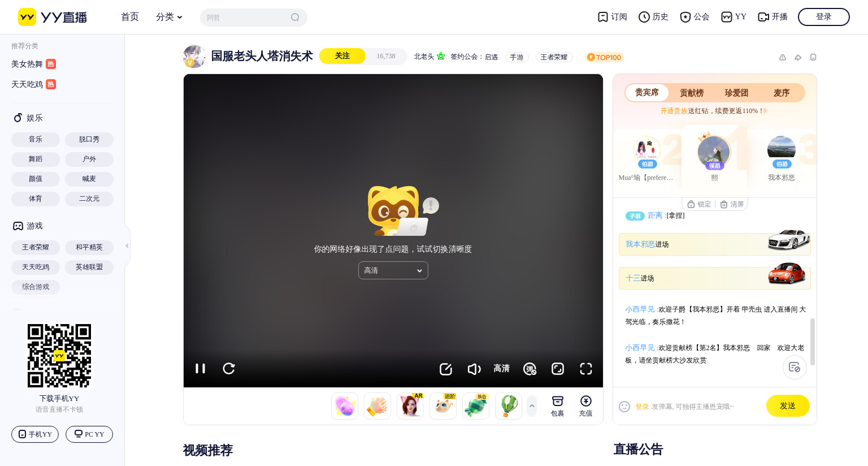Click the PC YY download button
The height and width of the screenshot is (466, 868).
click(x=89, y=434)
